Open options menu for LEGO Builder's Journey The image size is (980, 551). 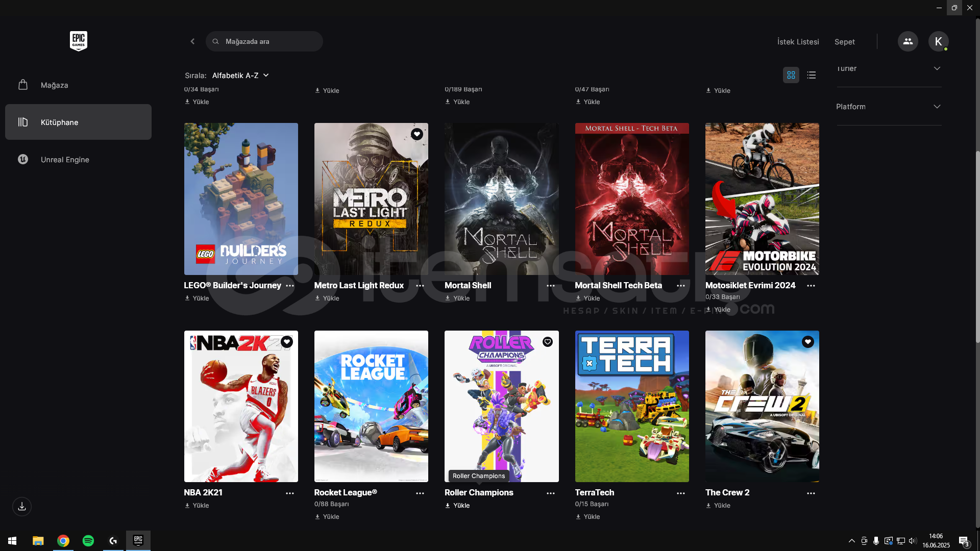[290, 286]
